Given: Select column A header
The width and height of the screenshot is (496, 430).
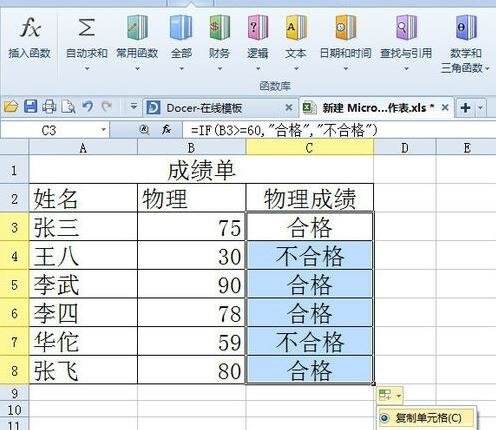Looking at the screenshot, I should [x=83, y=148].
